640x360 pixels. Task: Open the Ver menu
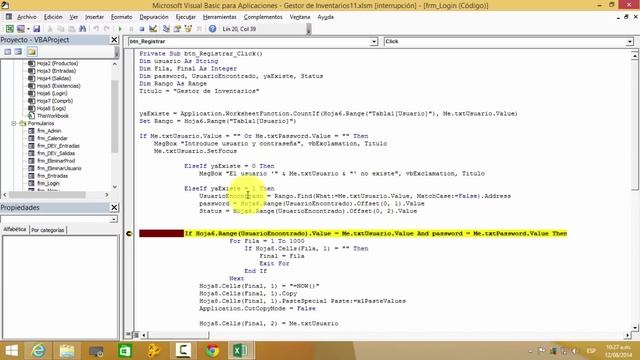pos(74,17)
